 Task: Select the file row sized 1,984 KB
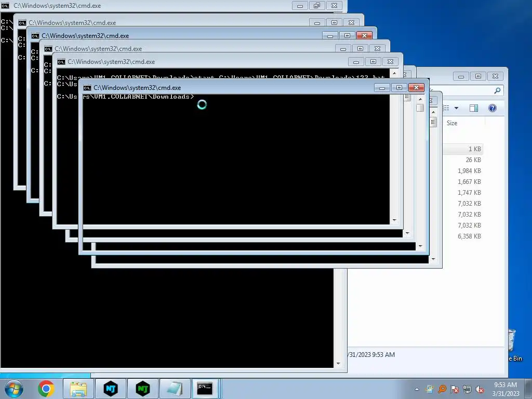[463, 170]
